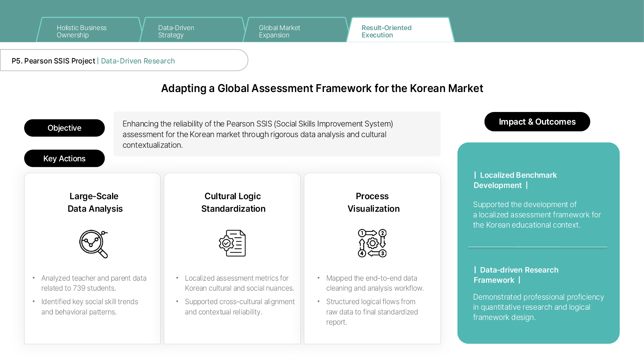Select the Process Visualization heading
Screen dimensions: 644x362
pos(373,202)
